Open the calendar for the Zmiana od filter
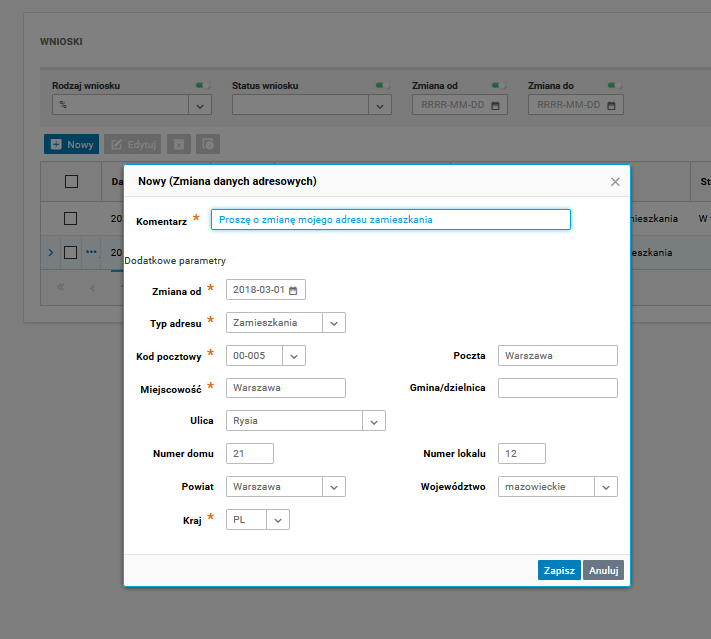 499,105
